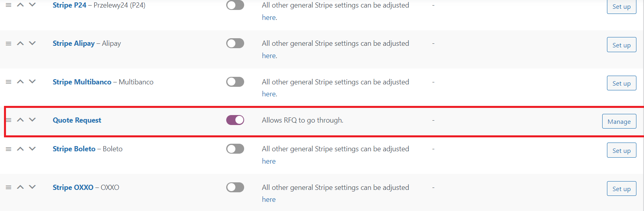Move Stripe Boleto down one position
Image resolution: width=644 pixels, height=211 pixels.
[x=33, y=149]
